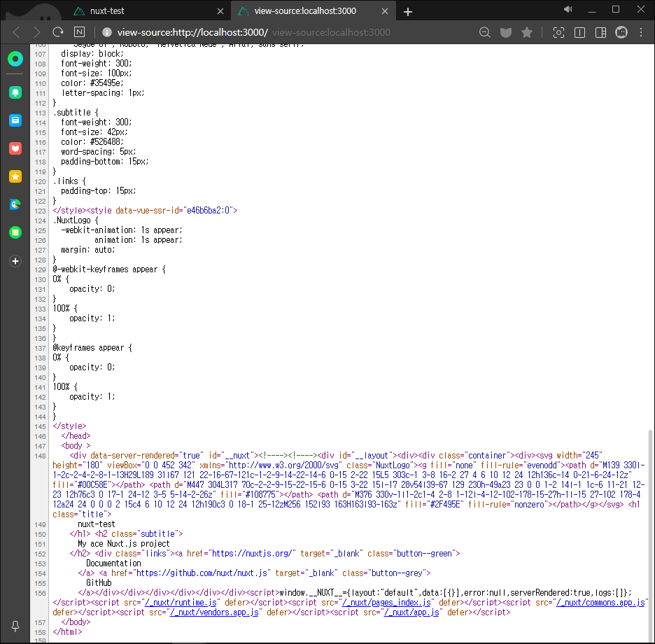The image size is (655, 644).
Task: Open the Papago parrot sidebar app
Action: [15, 204]
